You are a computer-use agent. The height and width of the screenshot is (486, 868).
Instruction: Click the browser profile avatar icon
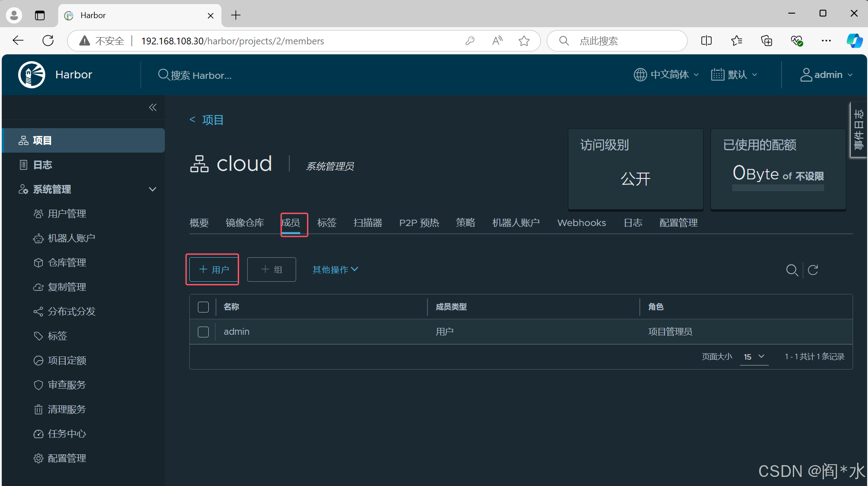(x=14, y=15)
